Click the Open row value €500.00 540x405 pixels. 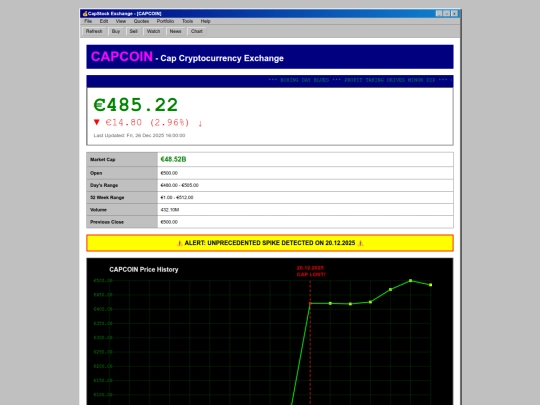169,173
